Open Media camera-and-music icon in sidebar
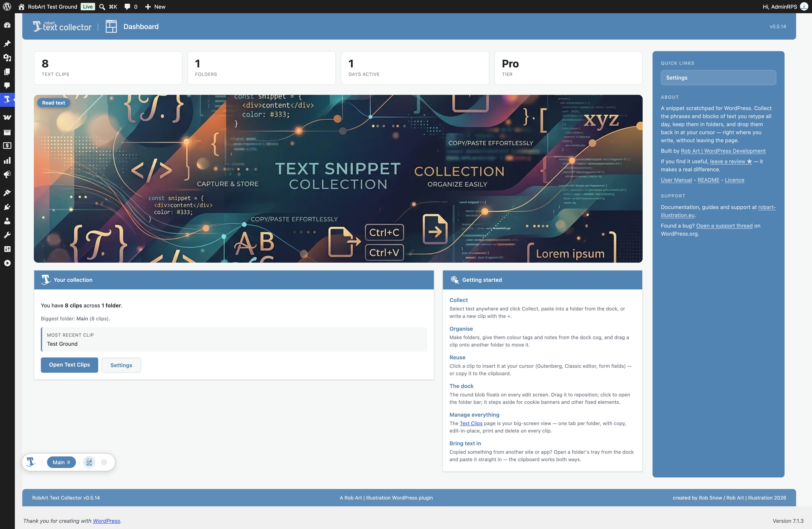The width and height of the screenshot is (812, 529). 7,58
